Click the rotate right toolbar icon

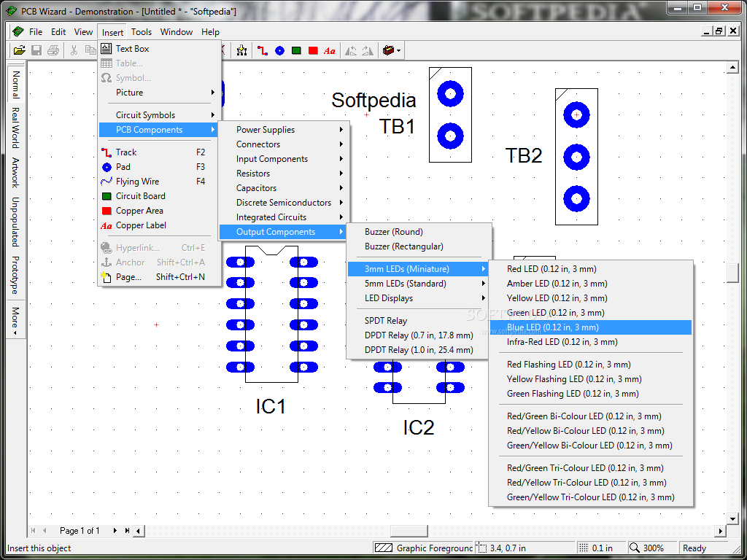368,50
